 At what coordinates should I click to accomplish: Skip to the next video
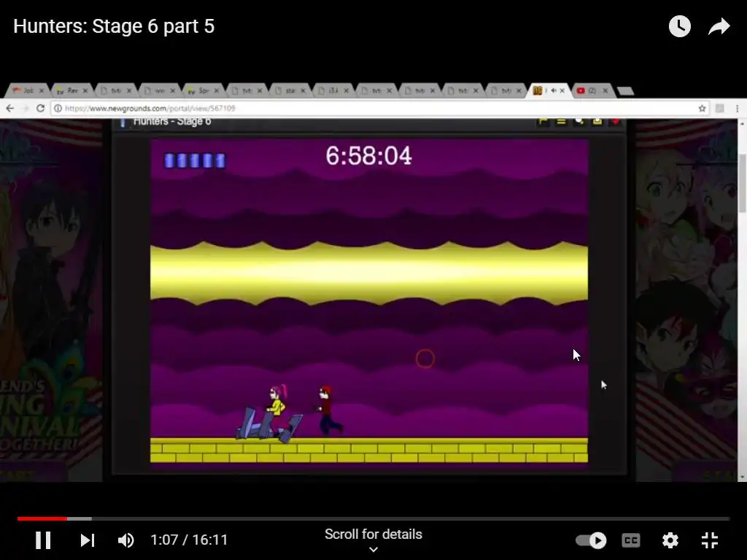88,540
